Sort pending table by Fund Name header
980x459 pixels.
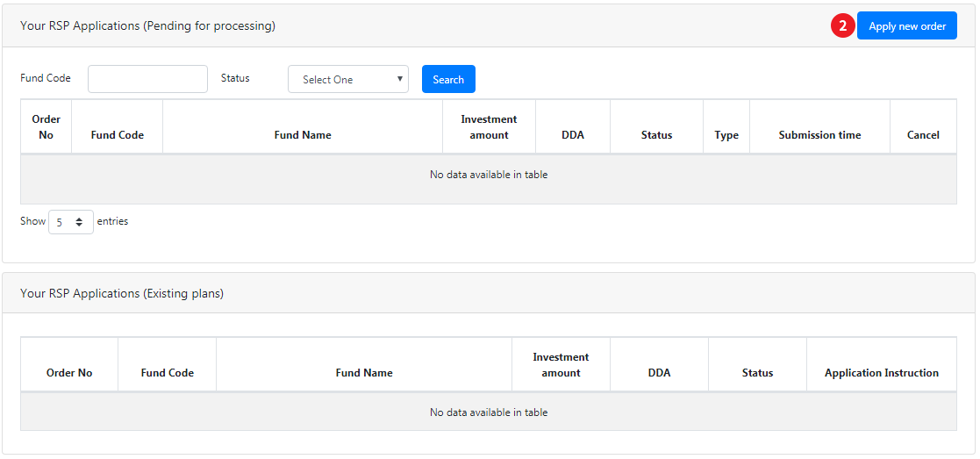[303, 135]
